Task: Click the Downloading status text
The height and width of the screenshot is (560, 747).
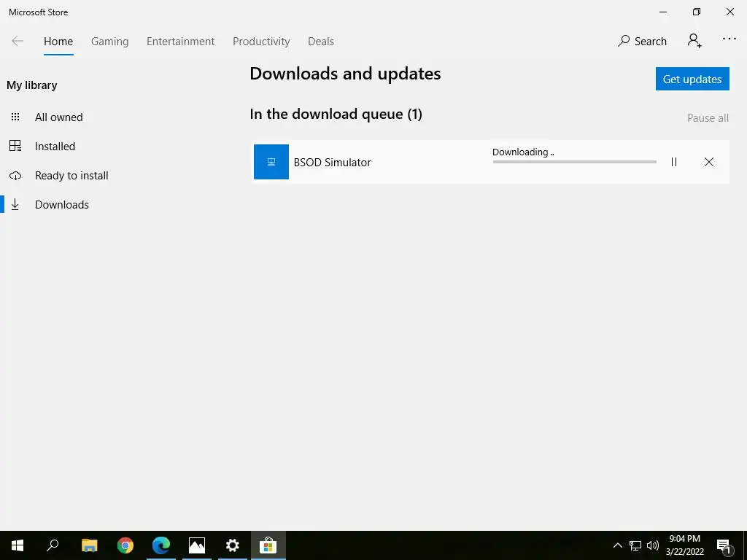Action: tap(523, 152)
